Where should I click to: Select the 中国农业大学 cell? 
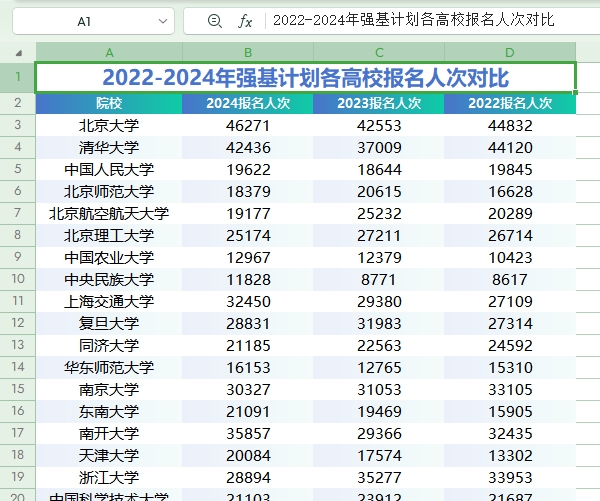[x=109, y=258]
